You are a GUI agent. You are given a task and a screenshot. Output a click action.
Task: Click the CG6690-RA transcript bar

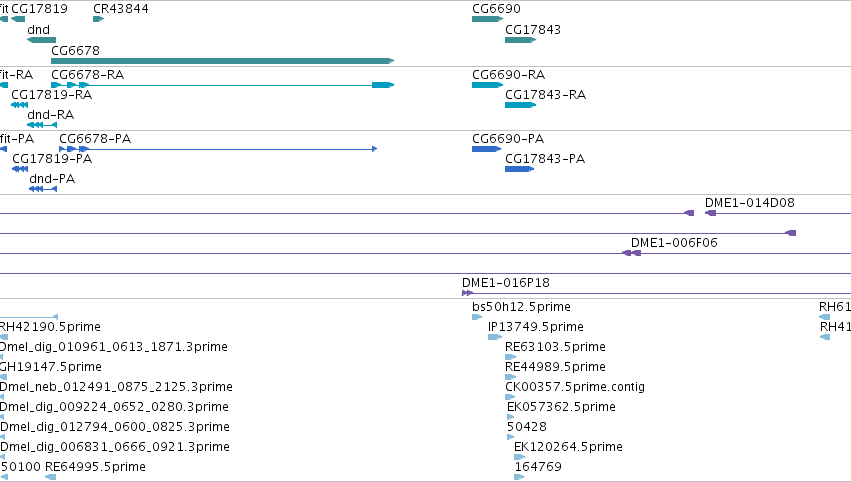click(x=487, y=85)
